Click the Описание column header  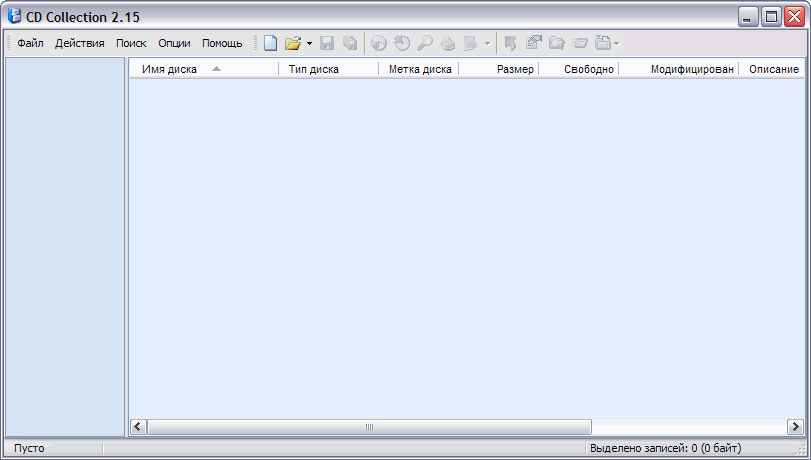click(772, 69)
